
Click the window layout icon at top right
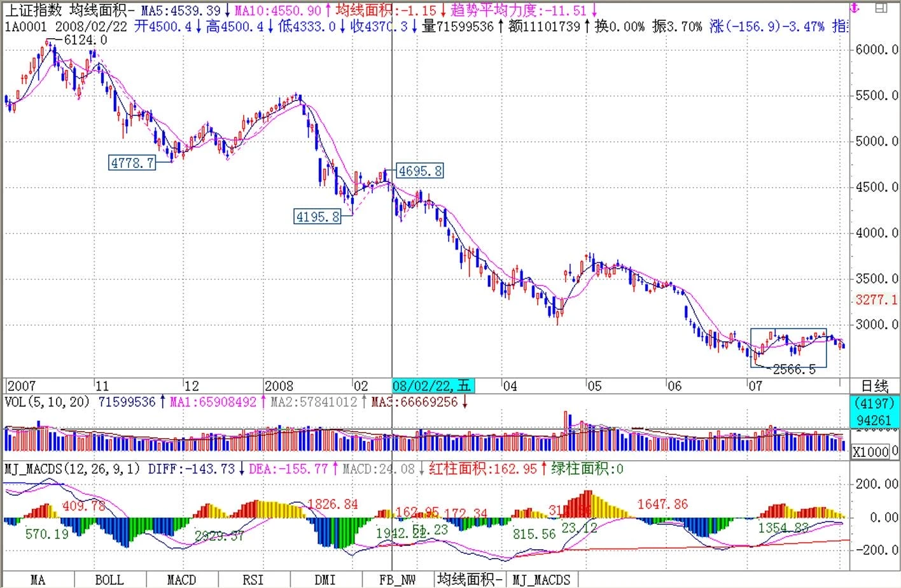coord(881,8)
